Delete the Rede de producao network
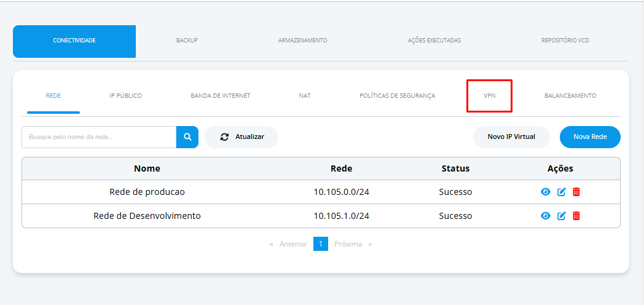The width and height of the screenshot is (644, 305). pyautogui.click(x=576, y=192)
